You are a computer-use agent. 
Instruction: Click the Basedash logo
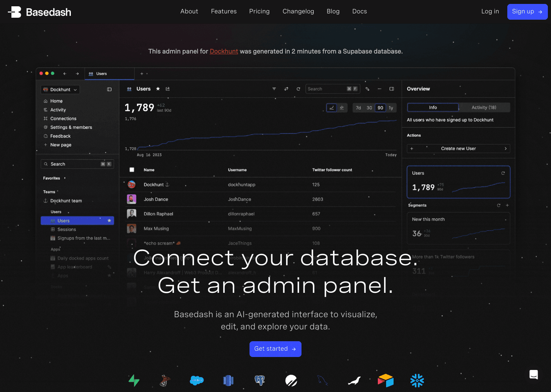pos(39,12)
